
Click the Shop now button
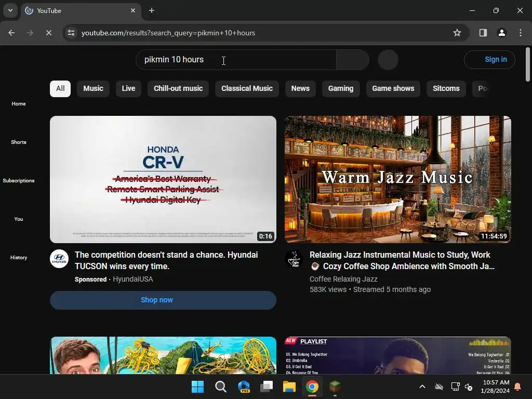[163, 300]
